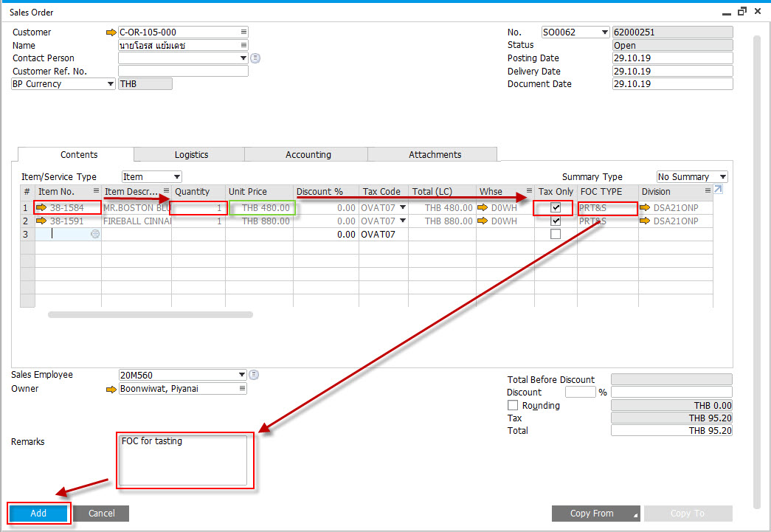Click the Add button
The width and height of the screenshot is (771, 532).
tap(38, 514)
